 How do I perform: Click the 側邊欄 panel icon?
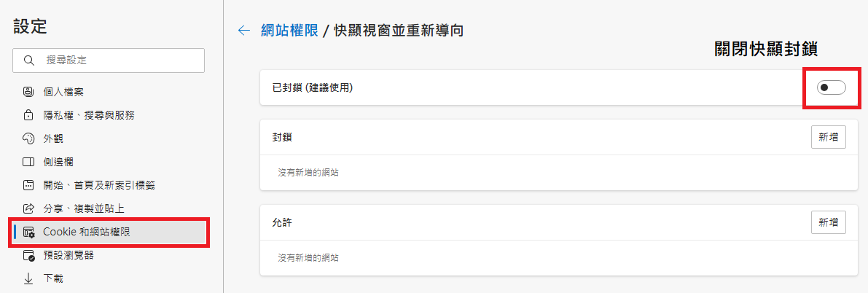click(x=29, y=162)
